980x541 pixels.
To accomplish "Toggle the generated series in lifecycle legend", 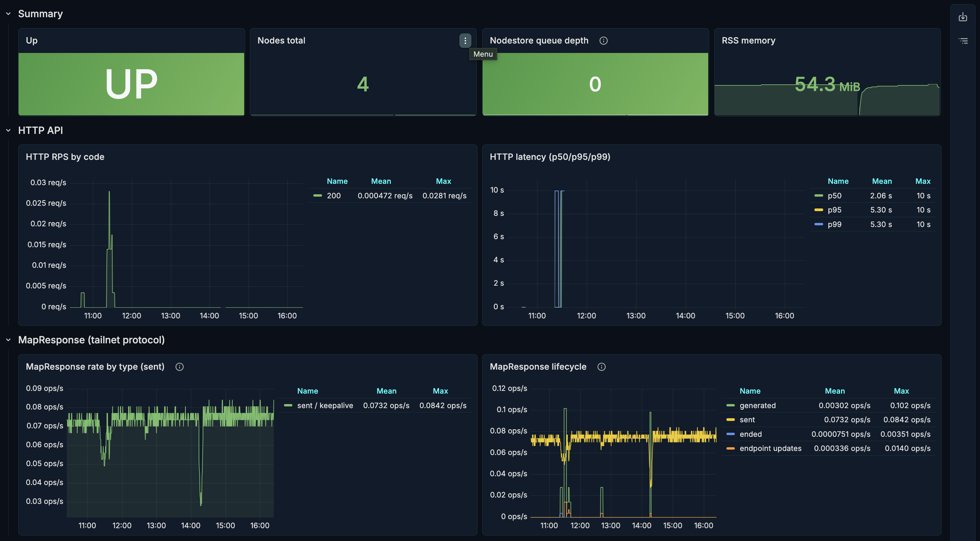I will click(x=757, y=405).
